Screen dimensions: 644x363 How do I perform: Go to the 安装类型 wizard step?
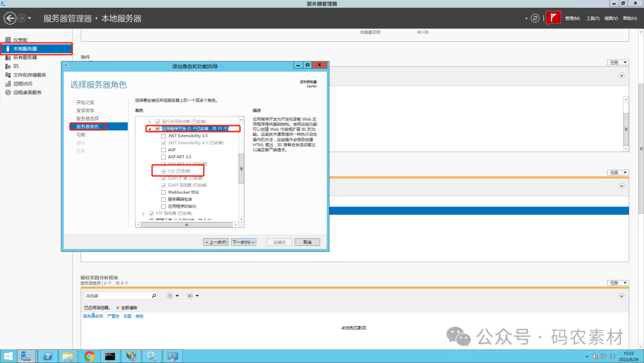[x=85, y=110]
